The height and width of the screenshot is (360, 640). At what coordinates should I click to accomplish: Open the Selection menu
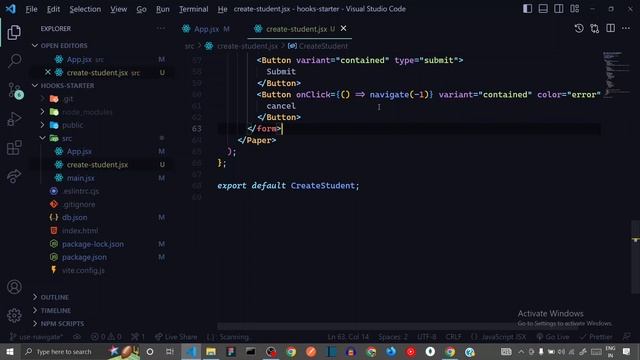click(x=85, y=9)
